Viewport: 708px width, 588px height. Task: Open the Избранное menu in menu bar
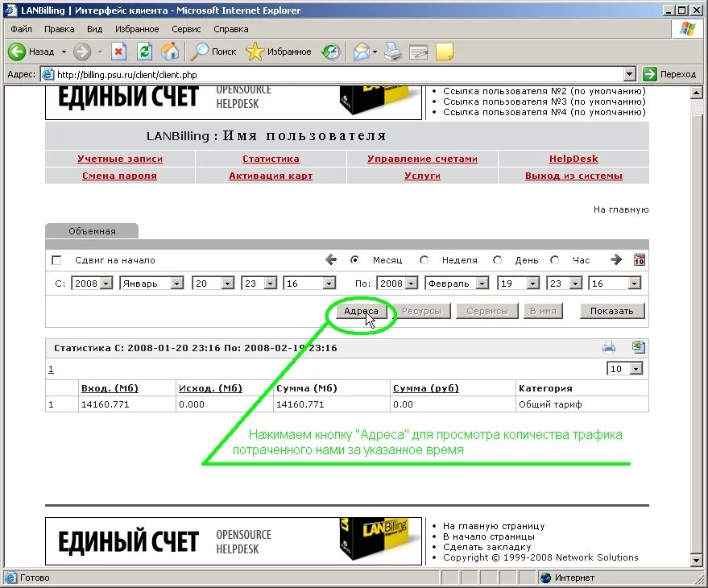coord(137,29)
